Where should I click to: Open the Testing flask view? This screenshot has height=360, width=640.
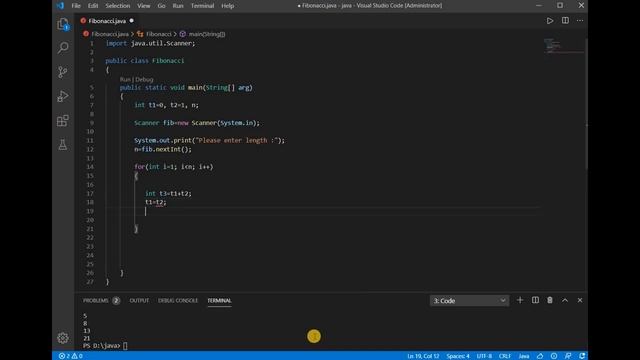point(63,145)
